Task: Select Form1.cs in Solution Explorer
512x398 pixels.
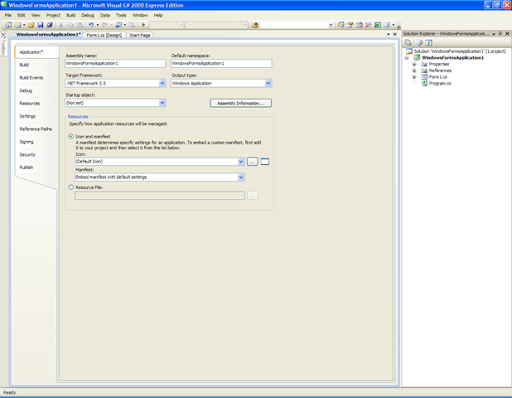Action: tap(438, 77)
